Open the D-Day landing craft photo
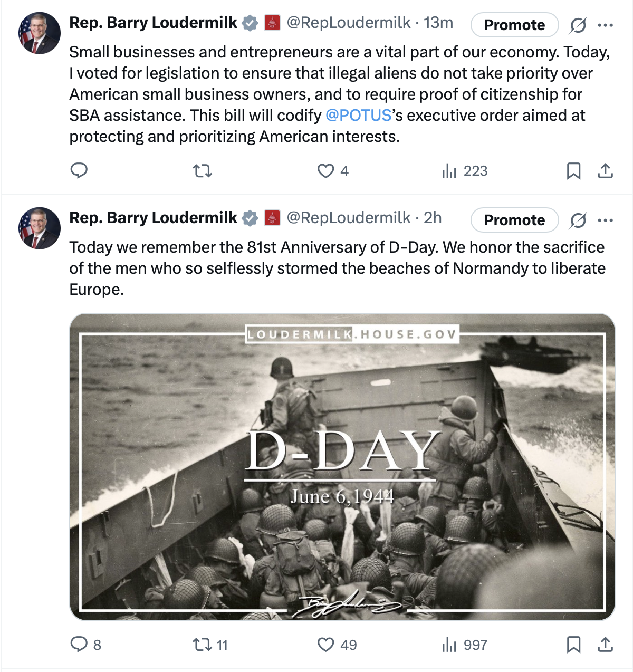The image size is (633, 672). [x=342, y=467]
